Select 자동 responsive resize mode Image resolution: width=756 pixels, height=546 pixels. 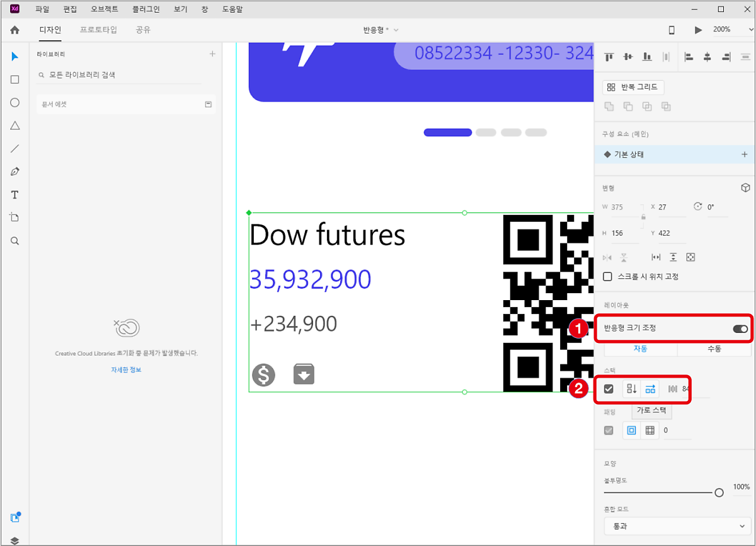pos(640,349)
